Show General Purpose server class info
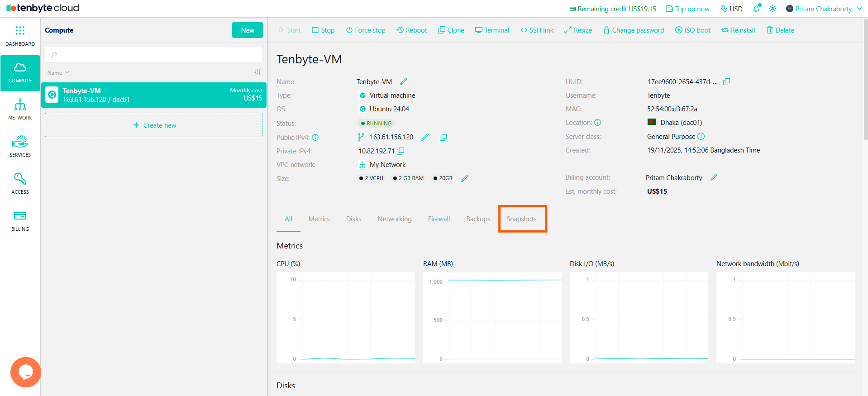Image resolution: width=868 pixels, height=396 pixels. coord(701,136)
